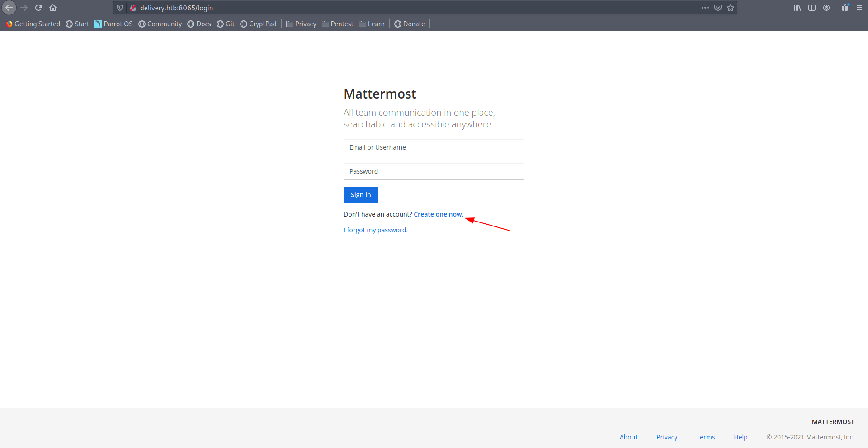Open the CryptPad bookmark
This screenshot has width=868, height=448.
tap(258, 24)
